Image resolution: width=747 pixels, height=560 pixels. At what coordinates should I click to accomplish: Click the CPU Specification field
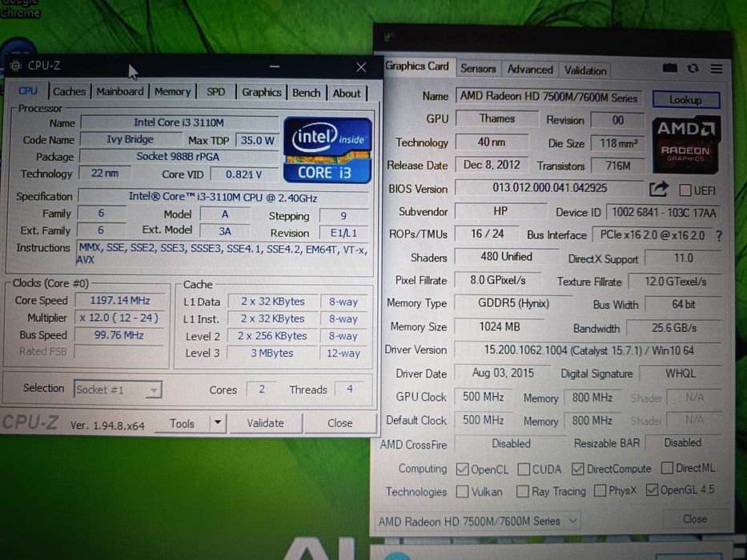(x=223, y=197)
